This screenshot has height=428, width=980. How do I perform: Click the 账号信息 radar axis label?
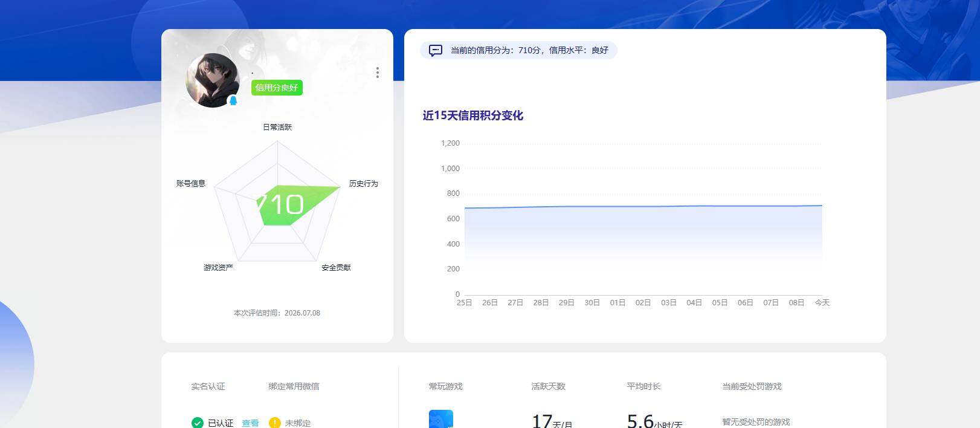pyautogui.click(x=191, y=183)
